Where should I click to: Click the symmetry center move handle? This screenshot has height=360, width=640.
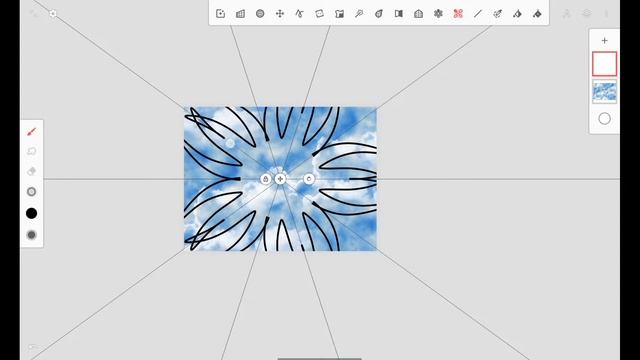[280, 179]
